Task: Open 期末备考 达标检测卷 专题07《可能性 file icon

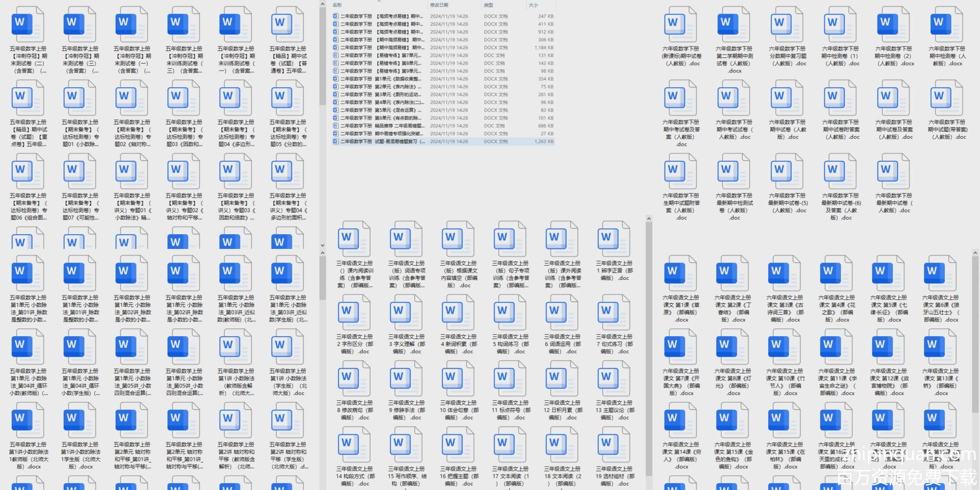Action: point(79,171)
